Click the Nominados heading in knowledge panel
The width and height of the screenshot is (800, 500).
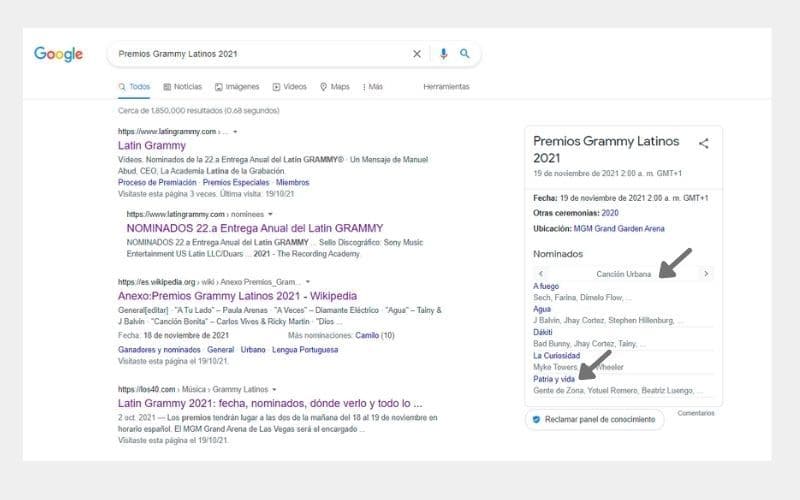pos(558,254)
